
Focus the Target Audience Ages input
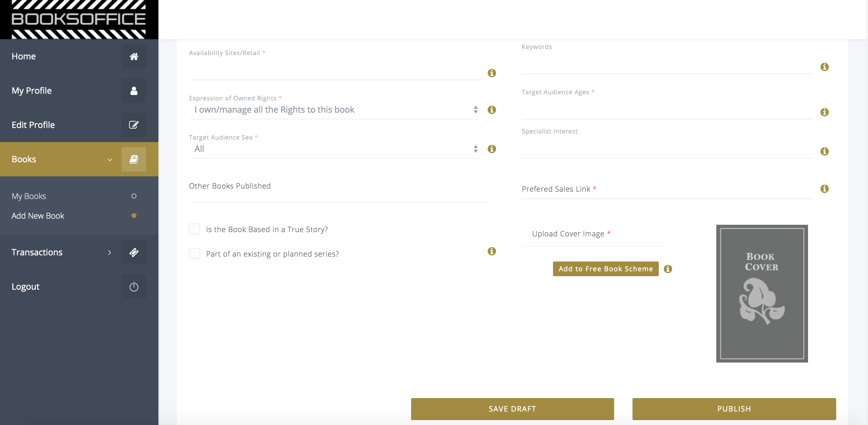pos(667,110)
